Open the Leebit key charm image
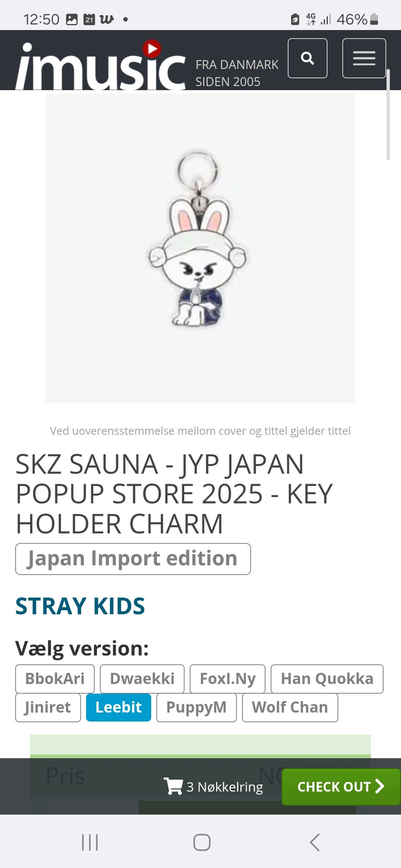This screenshot has height=868, width=401. 200,248
